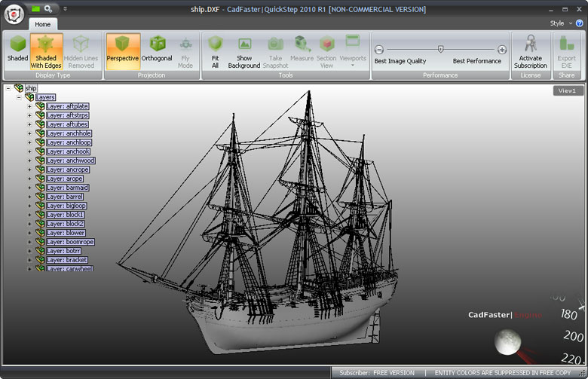This screenshot has height=379, width=588.
Task: Collapse the Layers node
Action: coord(19,97)
